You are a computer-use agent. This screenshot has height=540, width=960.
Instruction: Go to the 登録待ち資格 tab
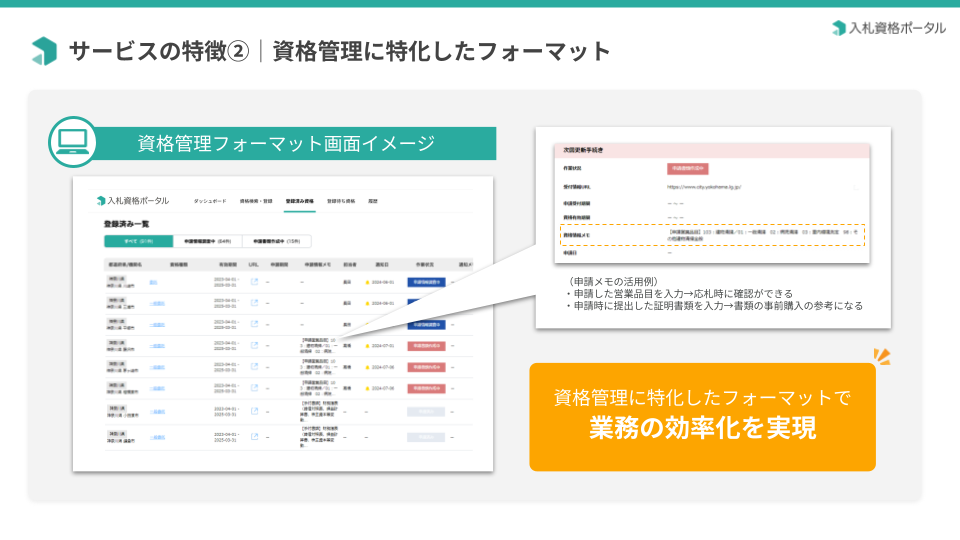coord(341,201)
